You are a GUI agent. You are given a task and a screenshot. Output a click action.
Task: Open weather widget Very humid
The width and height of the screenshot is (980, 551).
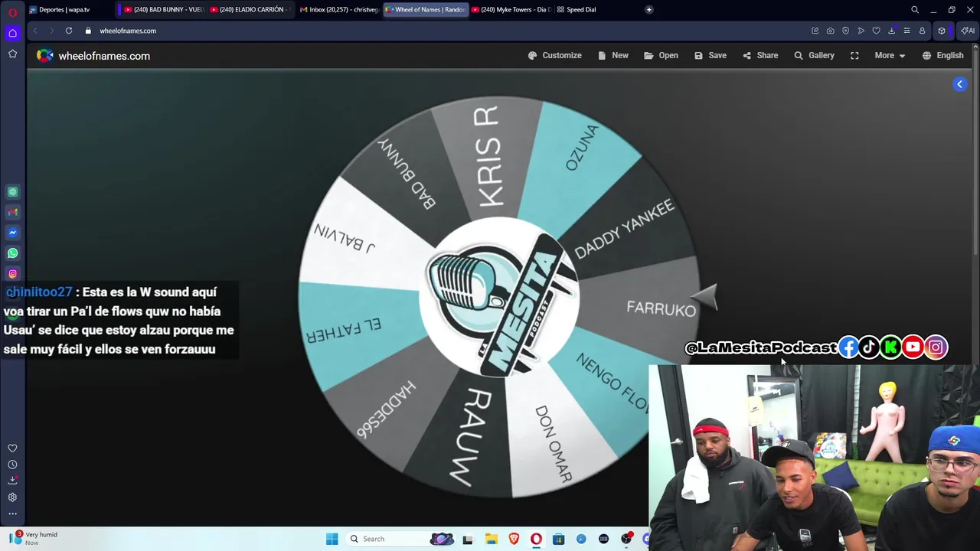34,539
